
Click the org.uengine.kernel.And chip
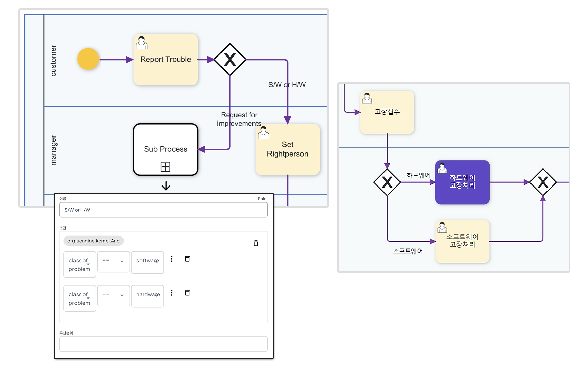click(94, 241)
